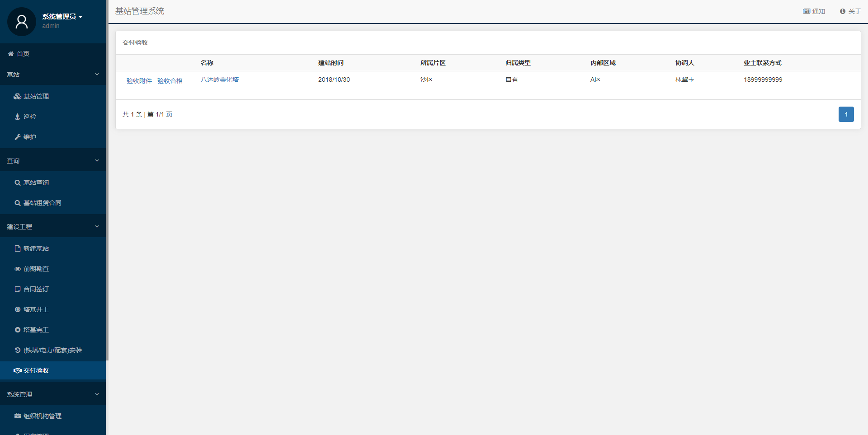868x435 pixels.
Task: Go to 基站租赁合同 menu item
Action: click(x=42, y=203)
